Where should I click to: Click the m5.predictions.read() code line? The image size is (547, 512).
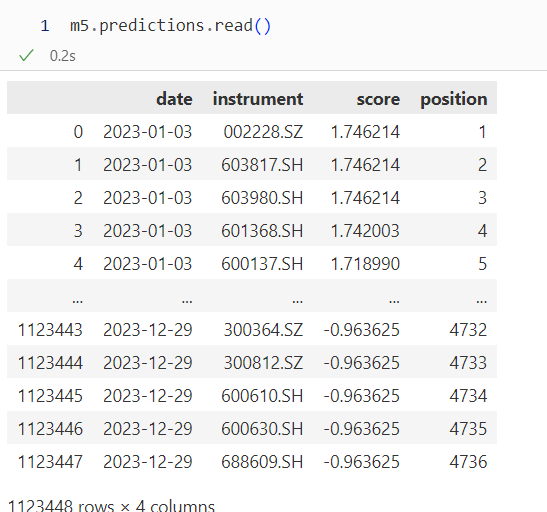tap(170, 26)
